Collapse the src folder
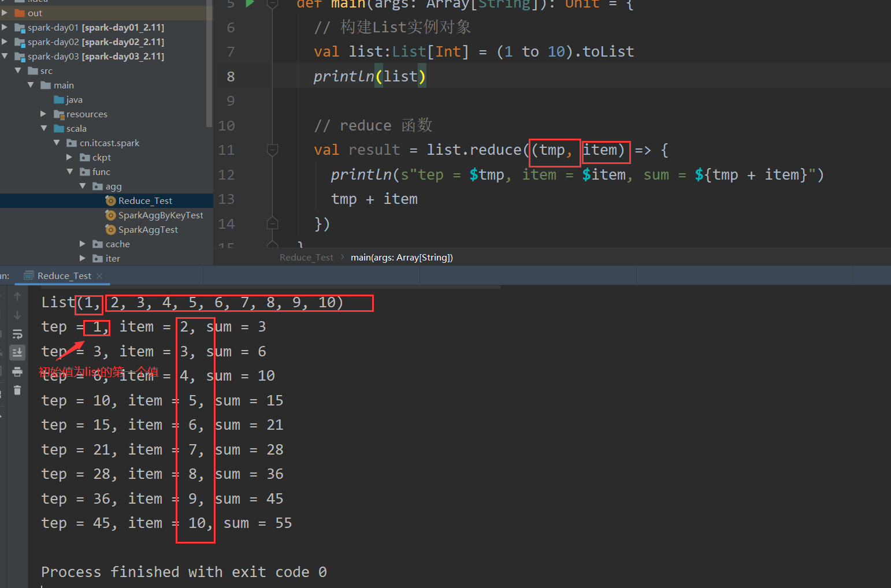891x588 pixels. (18, 70)
